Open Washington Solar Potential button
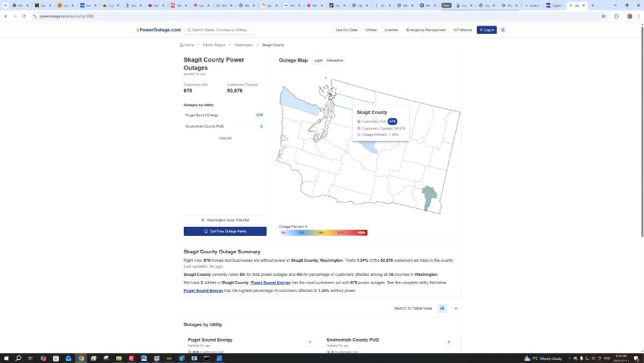Viewport: 644px width, 363px height. (x=225, y=220)
